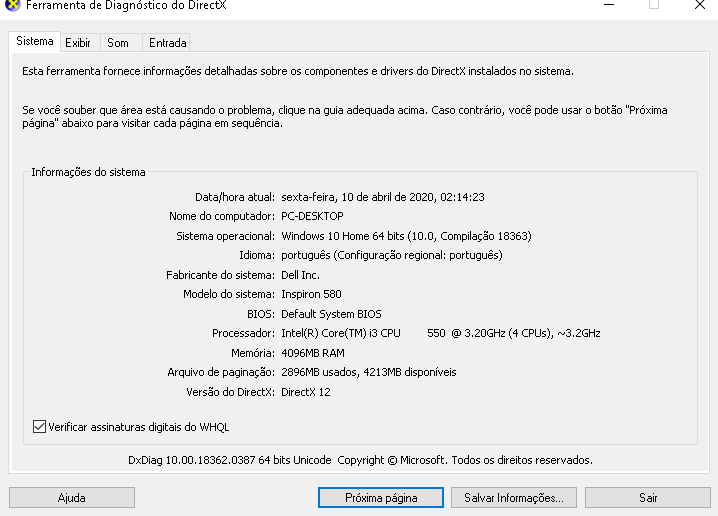
Task: Click the 'Nome do computador:' label
Action: click(x=222, y=216)
